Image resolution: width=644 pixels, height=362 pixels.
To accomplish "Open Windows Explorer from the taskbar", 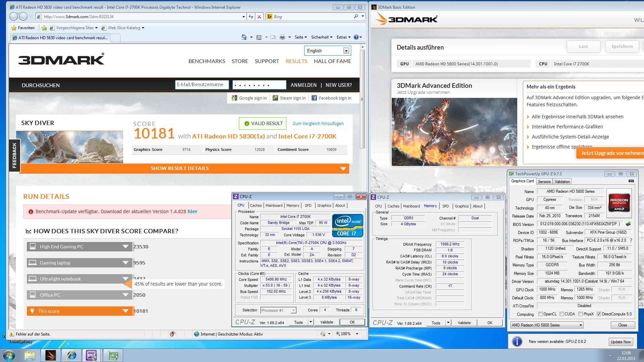I will click(x=30, y=355).
